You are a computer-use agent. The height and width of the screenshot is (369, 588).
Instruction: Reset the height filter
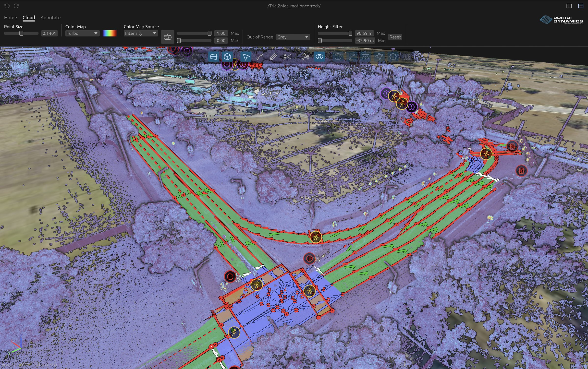[395, 37]
